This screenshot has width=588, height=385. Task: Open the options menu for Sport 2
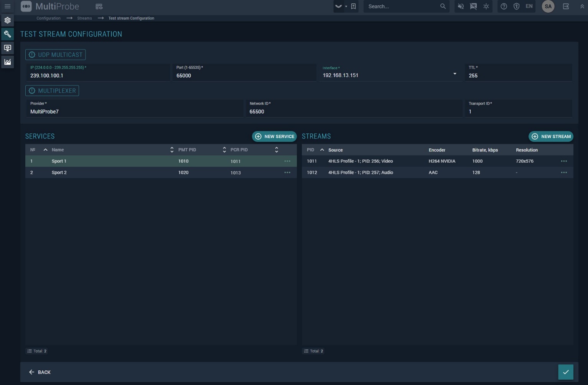point(287,173)
